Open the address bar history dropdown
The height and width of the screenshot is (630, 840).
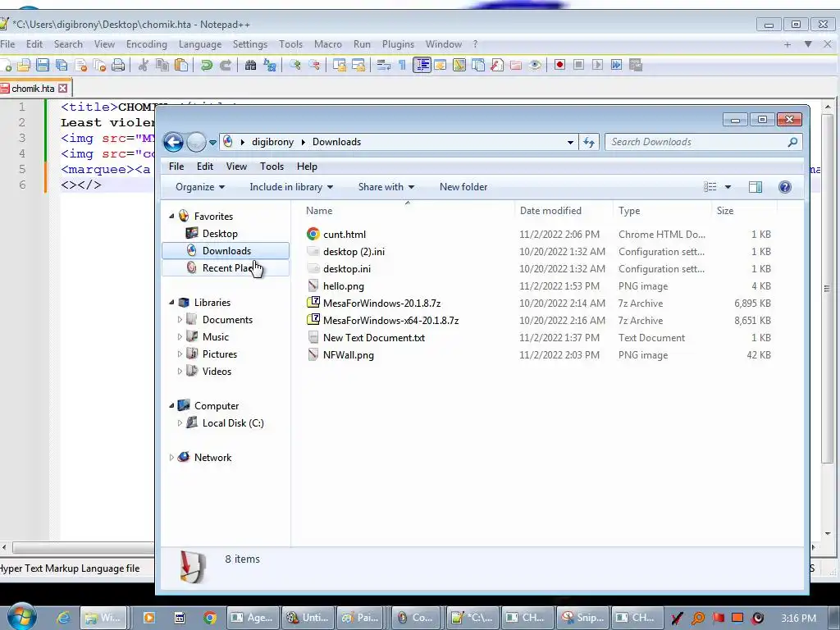point(570,142)
